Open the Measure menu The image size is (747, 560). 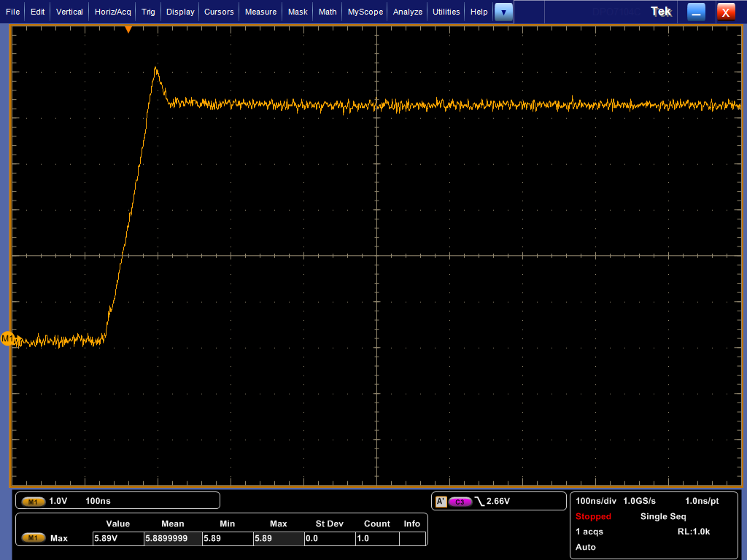click(x=260, y=12)
